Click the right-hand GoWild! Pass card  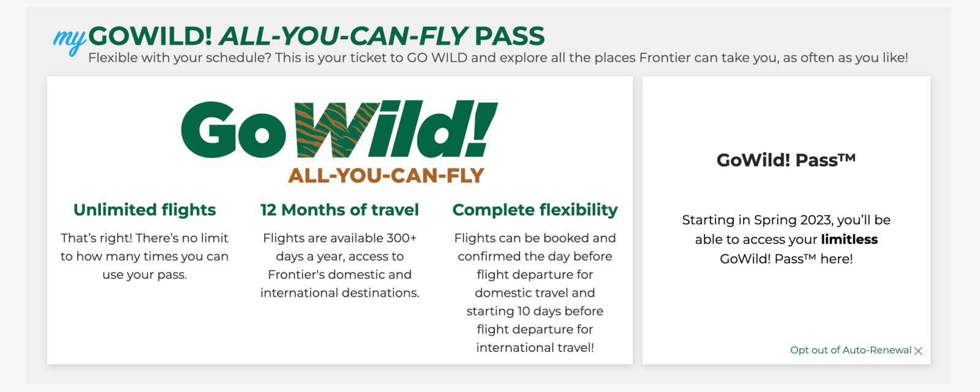point(785,219)
